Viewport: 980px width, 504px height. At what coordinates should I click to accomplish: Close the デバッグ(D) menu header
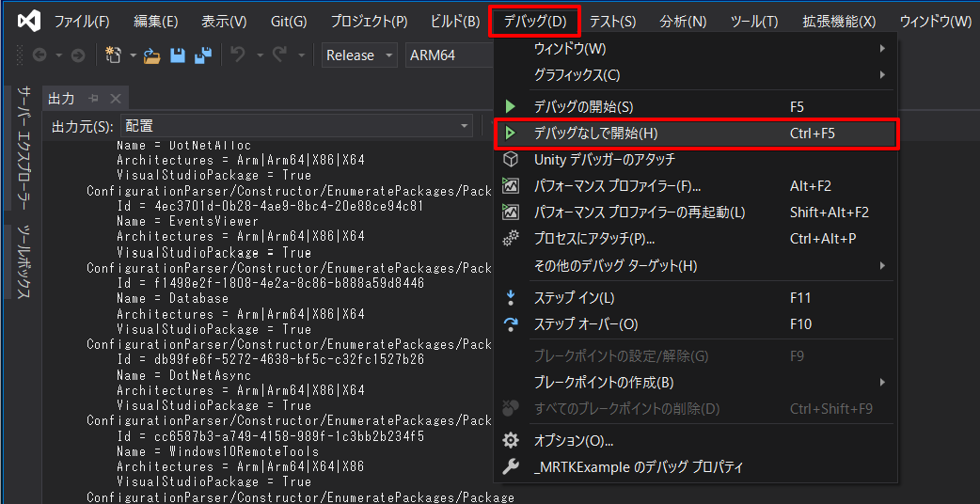click(535, 22)
